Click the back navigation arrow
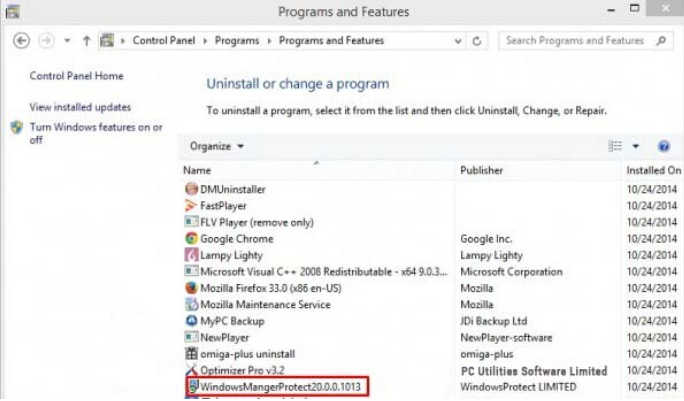The image size is (684, 401). coord(21,41)
